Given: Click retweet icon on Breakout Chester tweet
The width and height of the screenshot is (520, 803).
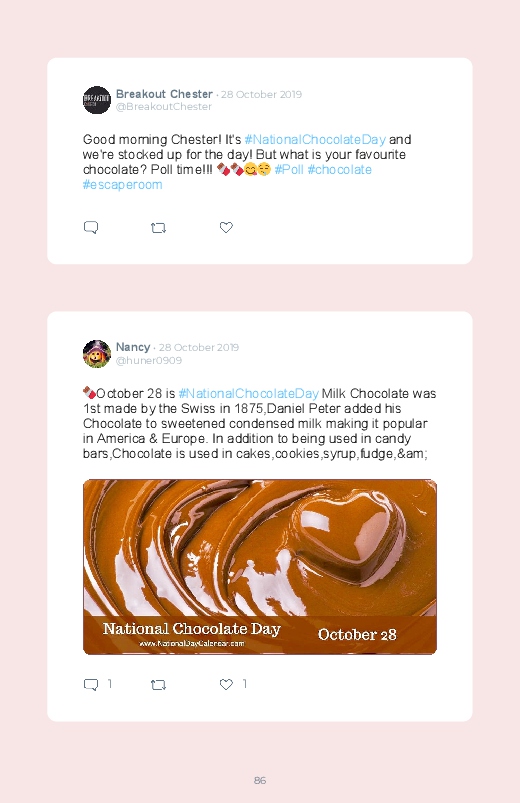Looking at the screenshot, I should 158,228.
